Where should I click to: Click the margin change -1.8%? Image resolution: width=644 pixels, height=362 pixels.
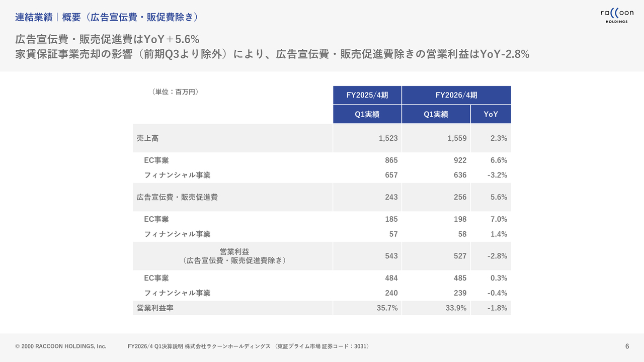click(x=498, y=308)
